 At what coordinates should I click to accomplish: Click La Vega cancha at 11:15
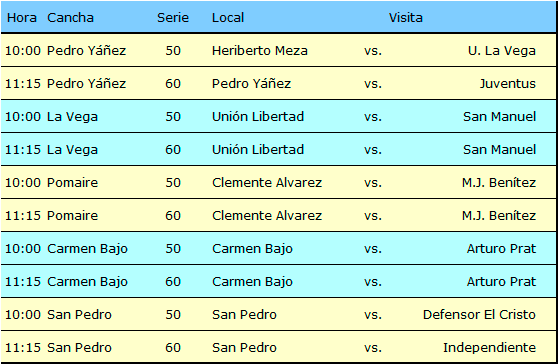pyautogui.click(x=72, y=149)
